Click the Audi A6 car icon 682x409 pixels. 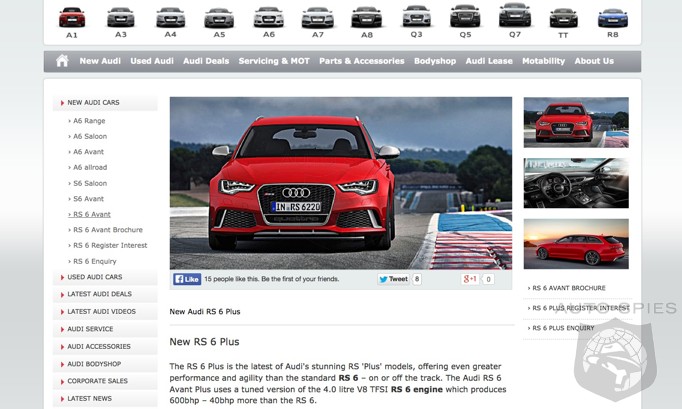tap(268, 17)
